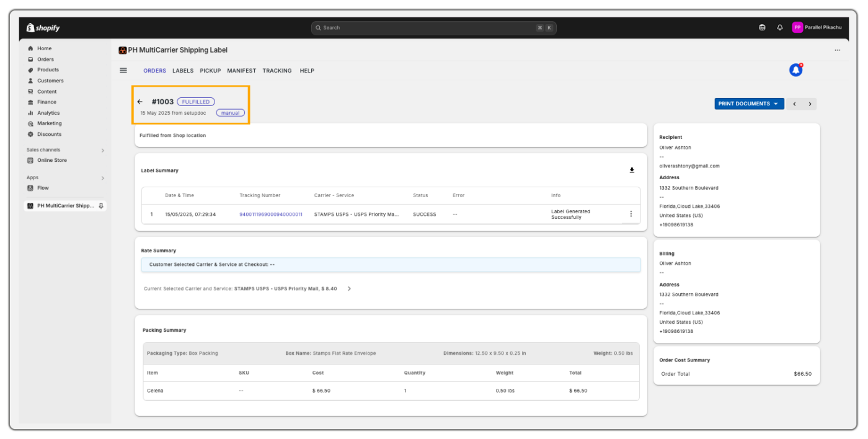This screenshot has width=868, height=439.
Task: Open Finance in the sidebar
Action: 46,102
